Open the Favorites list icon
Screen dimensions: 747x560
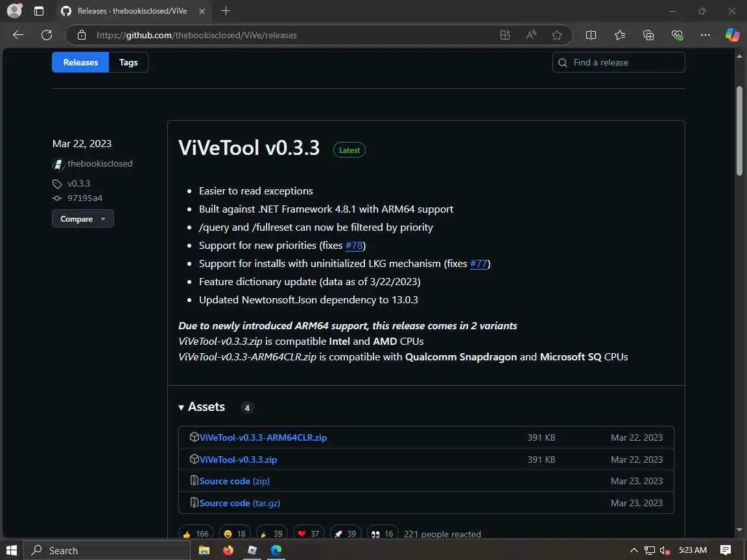pyautogui.click(x=620, y=35)
